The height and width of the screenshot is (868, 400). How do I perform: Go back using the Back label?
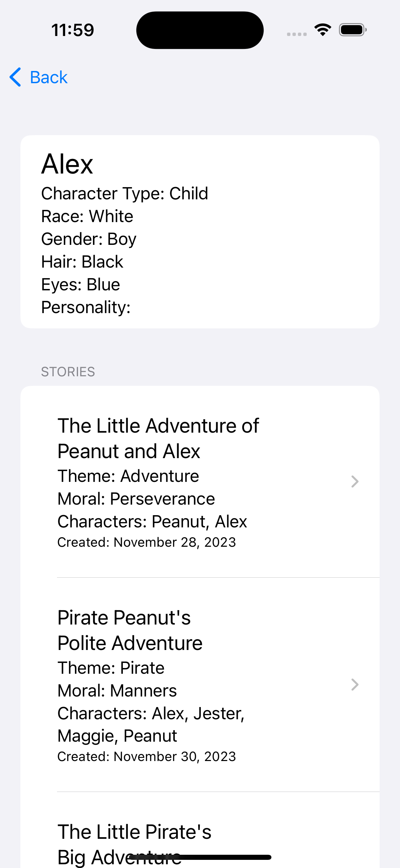tap(49, 77)
